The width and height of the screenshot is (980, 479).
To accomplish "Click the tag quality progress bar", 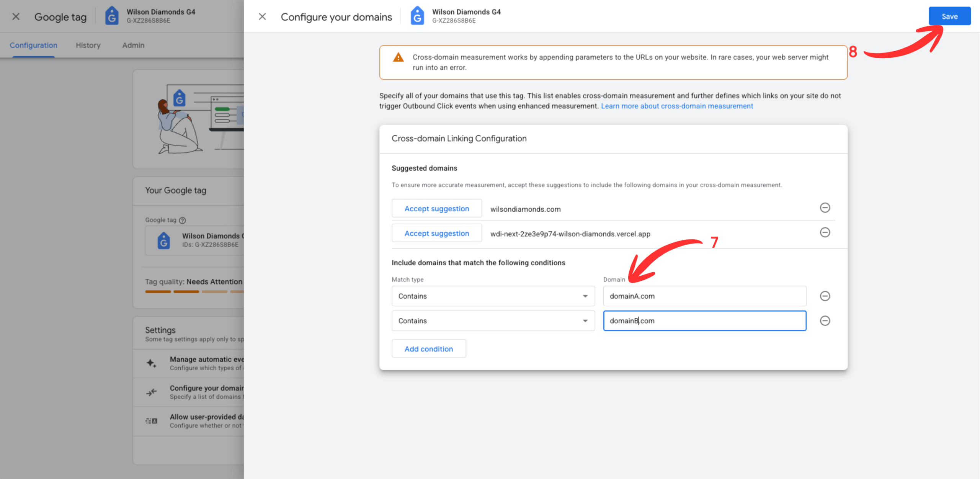I will [x=194, y=292].
